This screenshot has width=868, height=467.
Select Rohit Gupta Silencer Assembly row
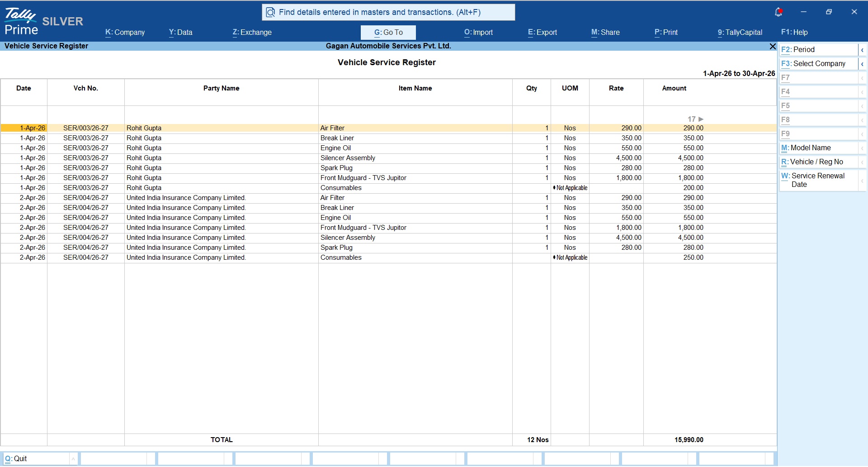[388, 158]
